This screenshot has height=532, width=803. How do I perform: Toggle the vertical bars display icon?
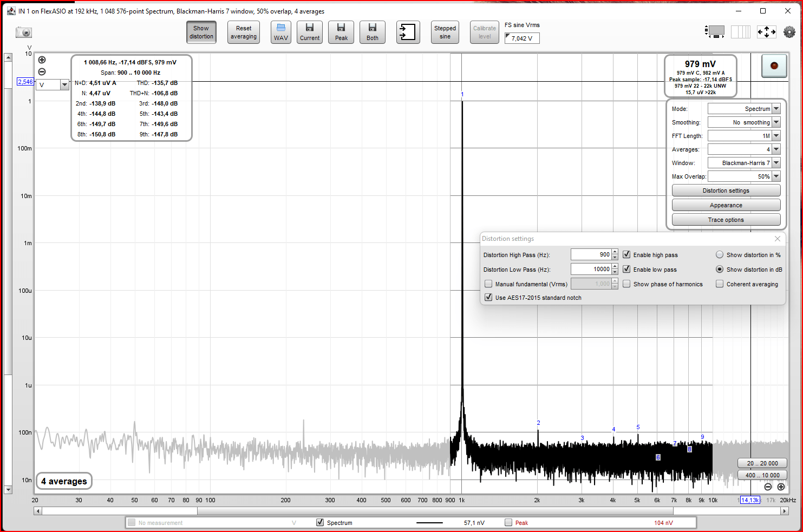pyautogui.click(x=740, y=32)
